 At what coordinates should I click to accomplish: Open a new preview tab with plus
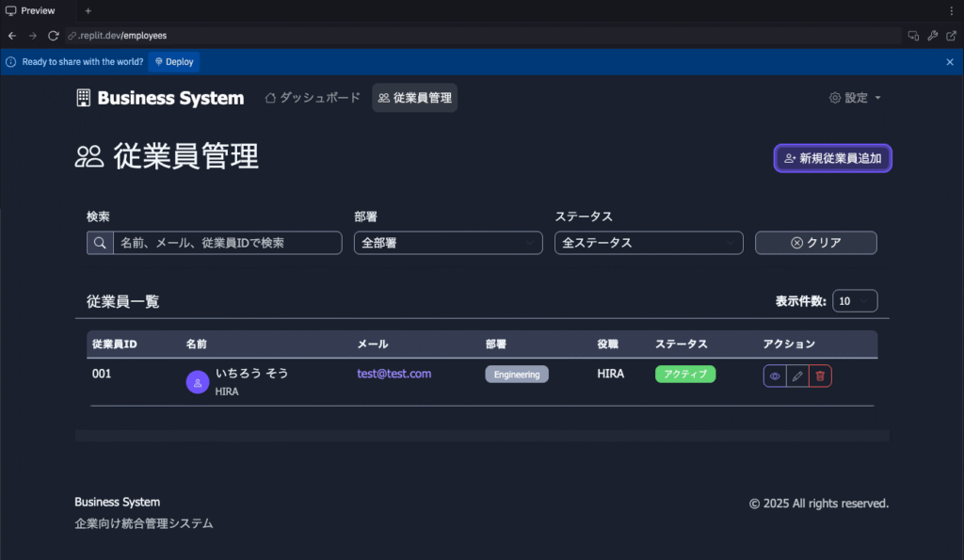point(88,10)
